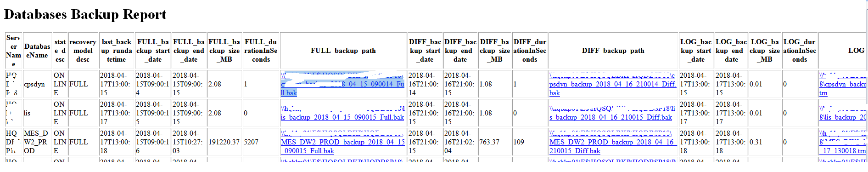Select the cpsdyn DatabaseName cell
This screenshot has width=868, height=172.
[x=37, y=84]
